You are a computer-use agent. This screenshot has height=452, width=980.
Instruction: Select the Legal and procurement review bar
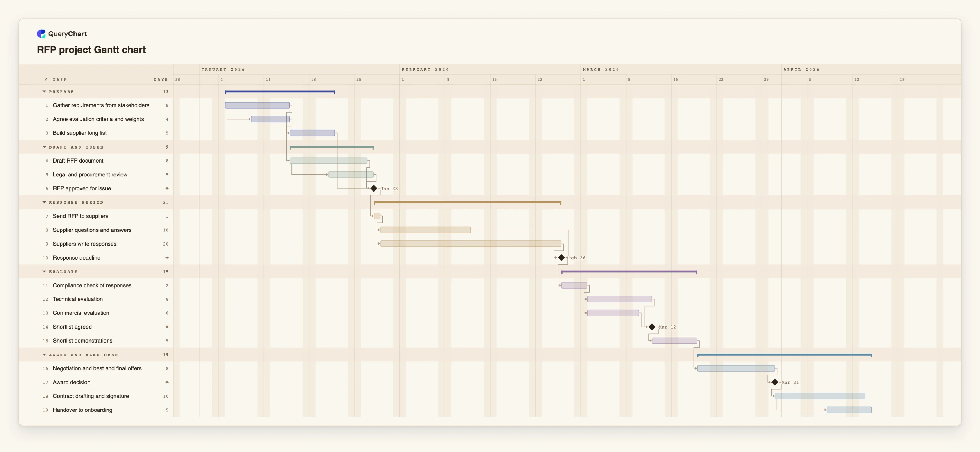351,174
